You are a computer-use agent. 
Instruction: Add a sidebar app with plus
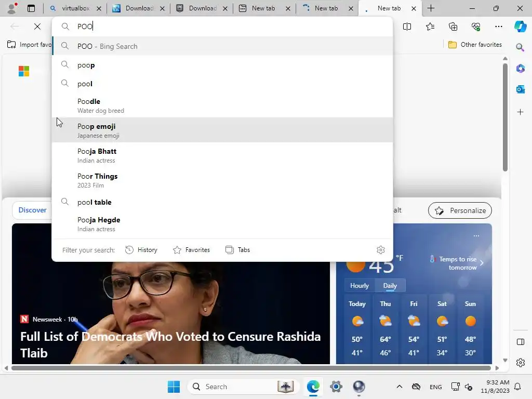520,112
